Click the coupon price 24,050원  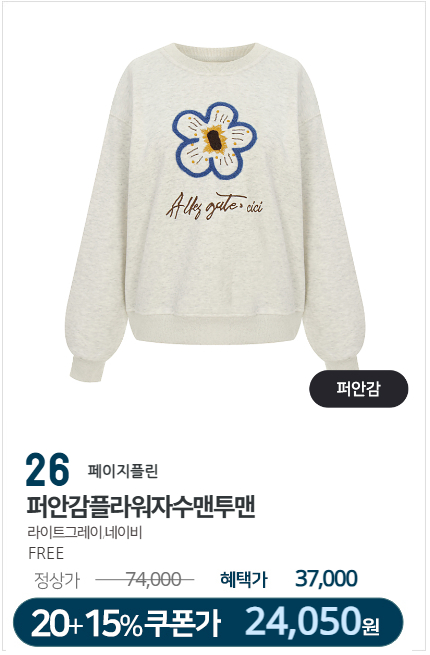(x=312, y=622)
